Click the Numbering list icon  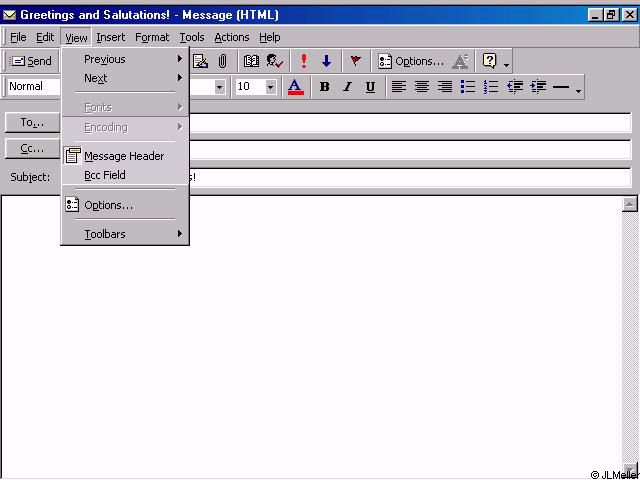pyautogui.click(x=491, y=87)
